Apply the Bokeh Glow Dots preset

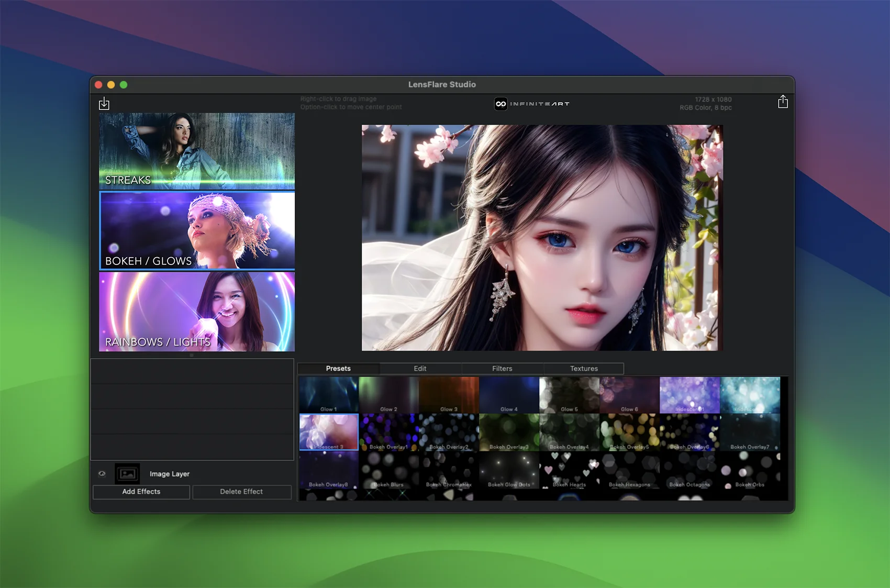tap(509, 470)
